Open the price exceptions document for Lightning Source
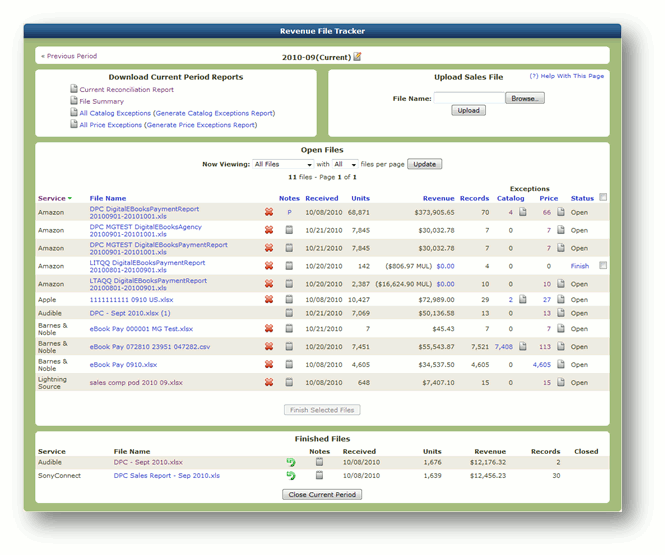The height and width of the screenshot is (555, 665). tap(561, 382)
